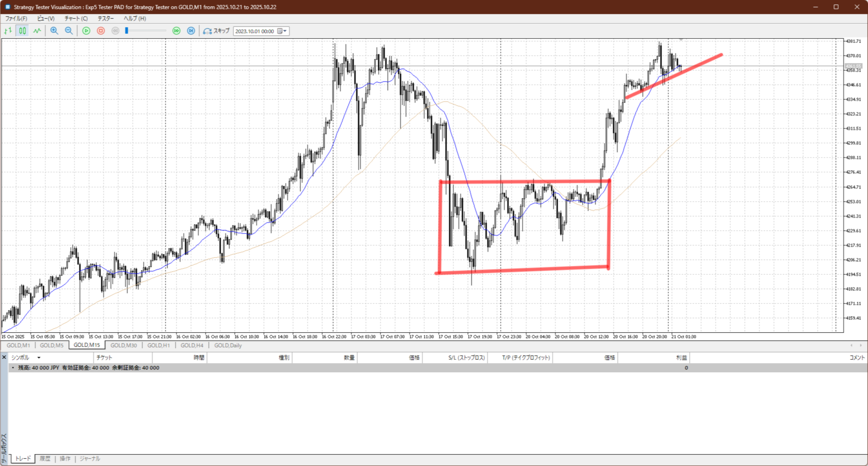This screenshot has height=466, width=868.
Task: Open the ジャーナル tab in toolbox
Action: click(x=90, y=459)
